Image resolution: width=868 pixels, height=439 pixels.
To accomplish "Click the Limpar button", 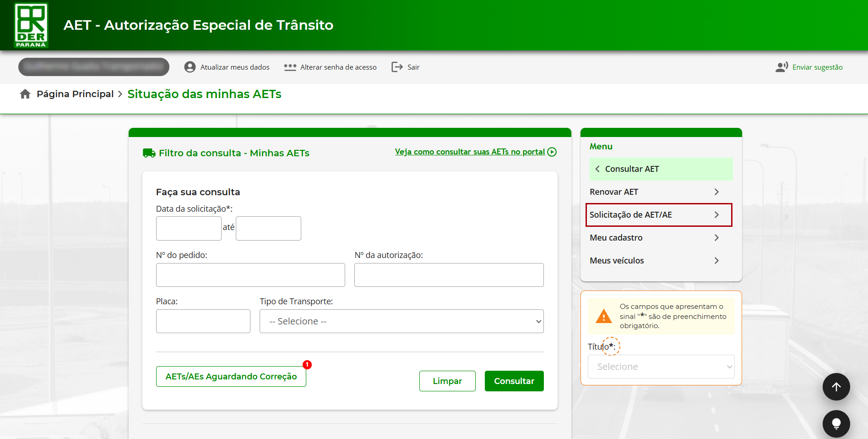I will coord(447,381).
